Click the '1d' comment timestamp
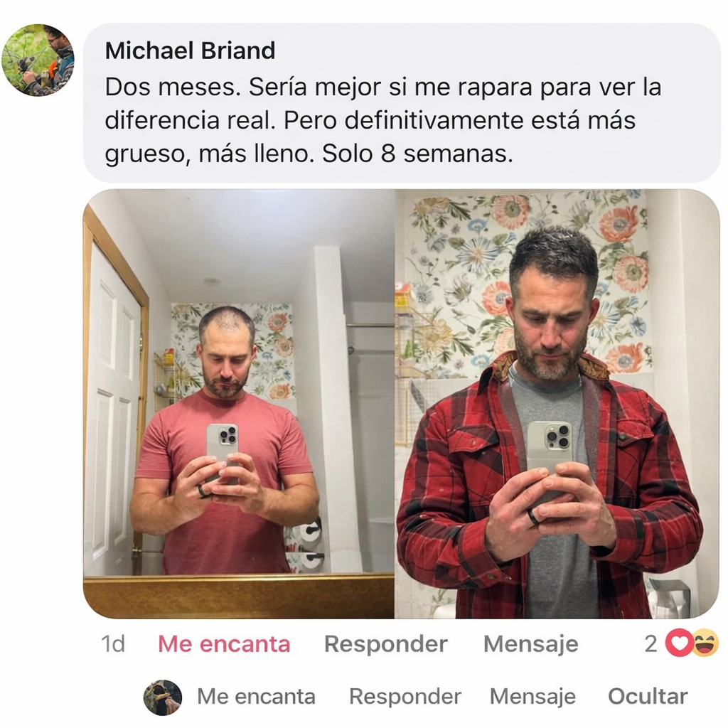 [x=113, y=644]
